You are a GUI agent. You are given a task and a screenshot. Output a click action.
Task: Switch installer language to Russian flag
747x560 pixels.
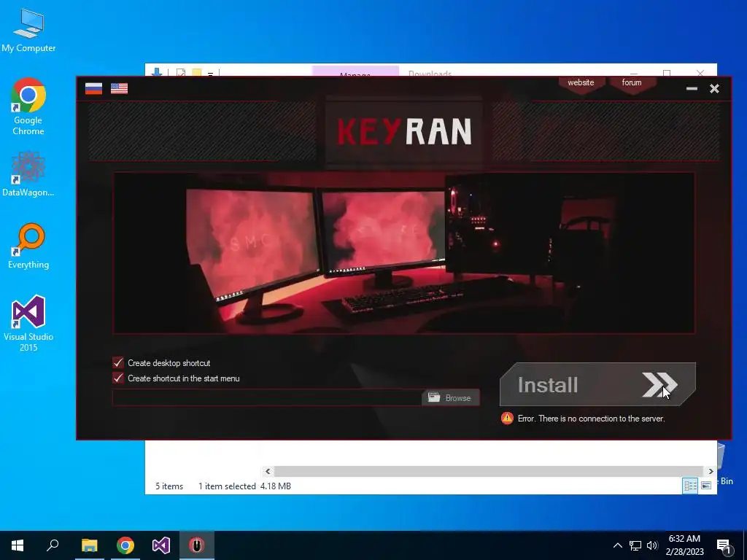point(93,88)
